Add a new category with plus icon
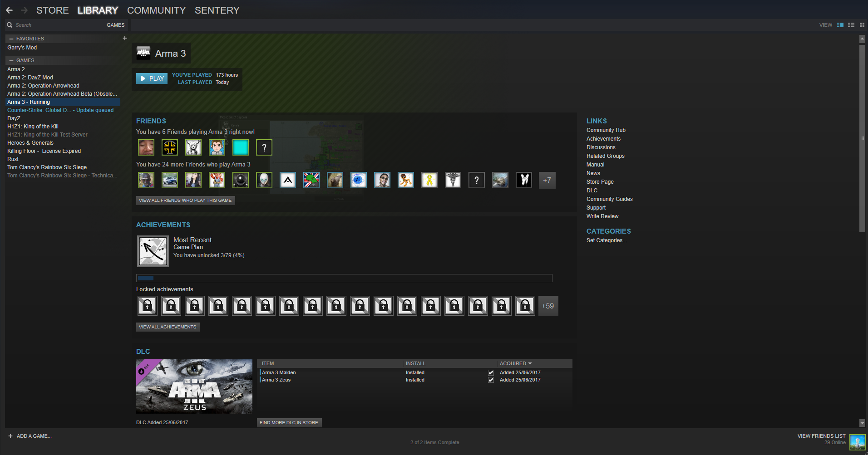Image resolution: width=868 pixels, height=455 pixels. (x=125, y=38)
